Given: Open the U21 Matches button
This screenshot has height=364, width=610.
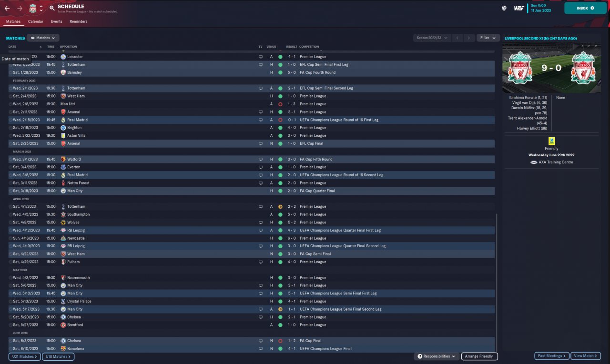Looking at the screenshot, I should [x=24, y=356].
